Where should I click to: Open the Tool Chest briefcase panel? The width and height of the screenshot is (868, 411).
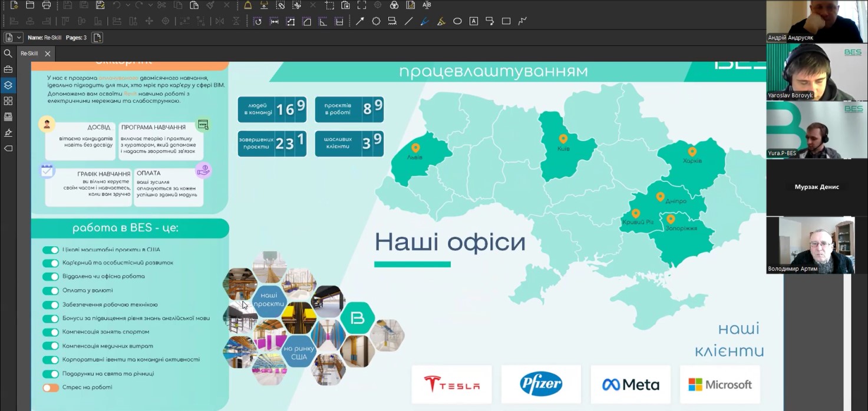point(8,69)
